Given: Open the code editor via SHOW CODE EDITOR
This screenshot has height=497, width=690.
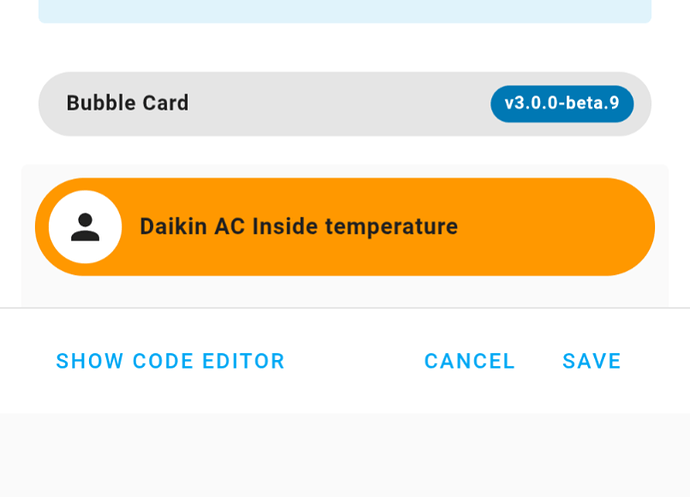Looking at the screenshot, I should (170, 361).
